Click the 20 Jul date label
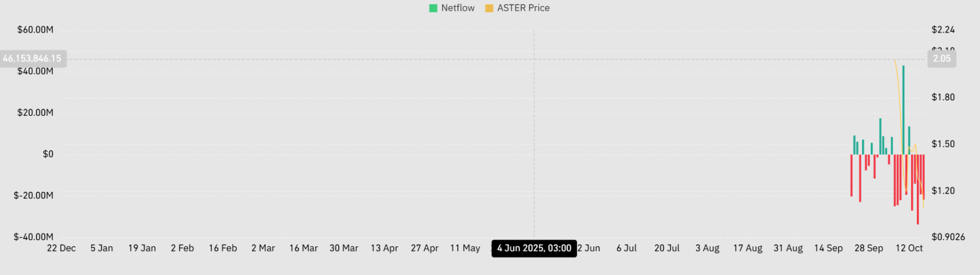This screenshot has width=980, height=275. [x=667, y=248]
